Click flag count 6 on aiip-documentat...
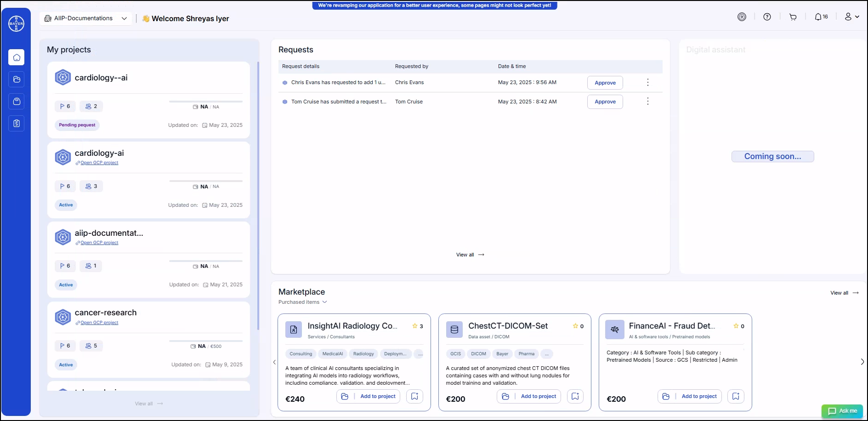Viewport: 868px width, 421px height. tap(65, 266)
